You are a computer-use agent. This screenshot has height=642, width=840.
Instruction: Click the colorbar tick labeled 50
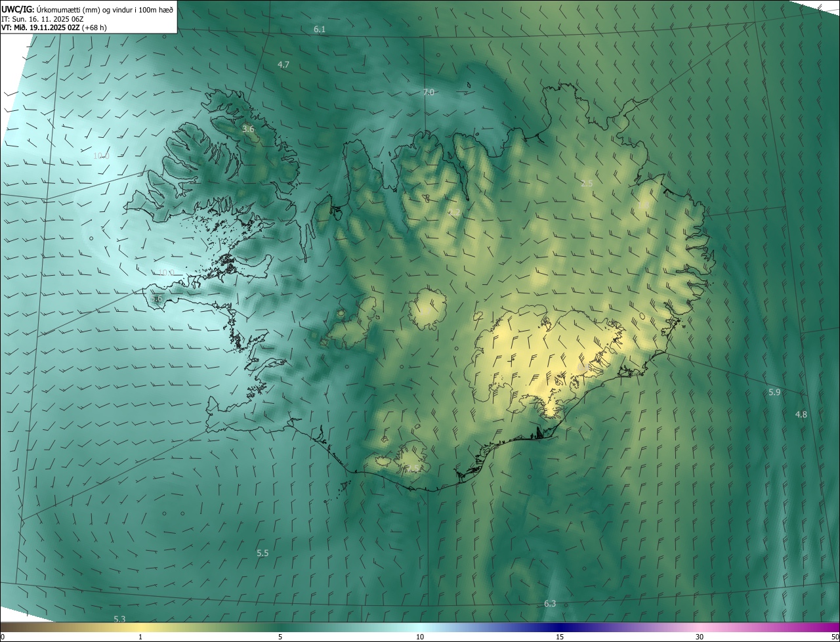(835, 637)
